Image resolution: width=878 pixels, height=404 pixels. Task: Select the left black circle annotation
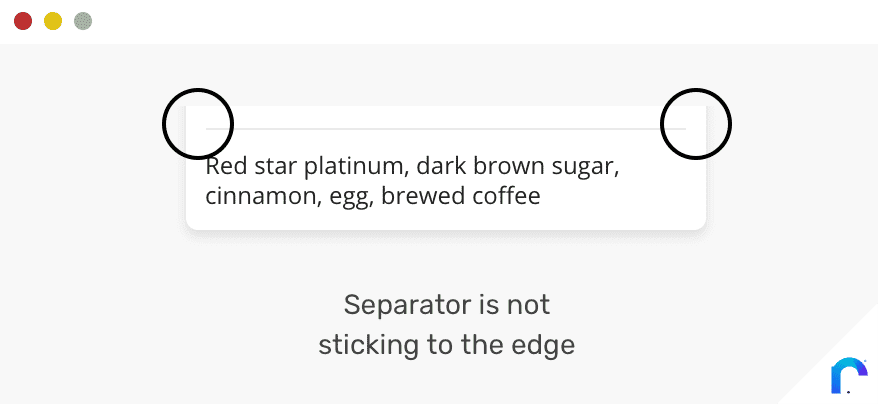click(x=198, y=123)
